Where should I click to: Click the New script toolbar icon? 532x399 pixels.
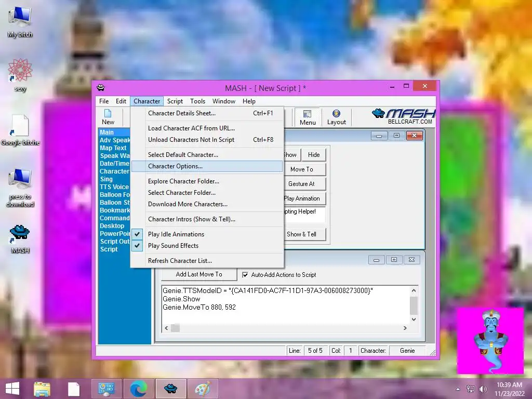pos(108,117)
